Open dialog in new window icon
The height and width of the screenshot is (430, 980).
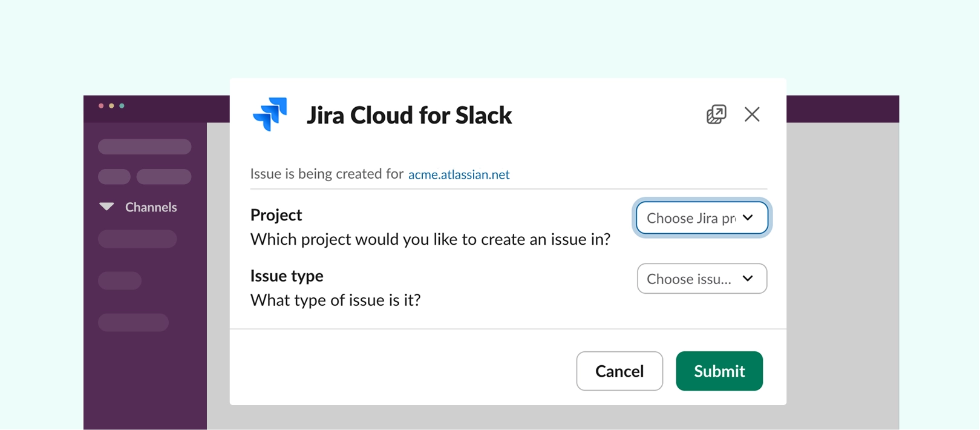click(716, 114)
